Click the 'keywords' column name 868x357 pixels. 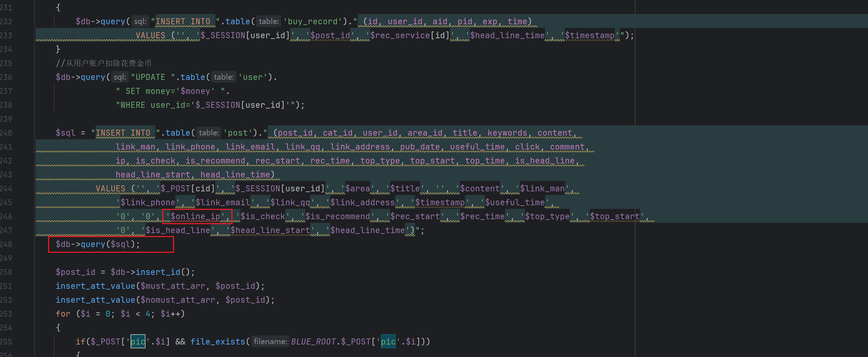pyautogui.click(x=507, y=133)
